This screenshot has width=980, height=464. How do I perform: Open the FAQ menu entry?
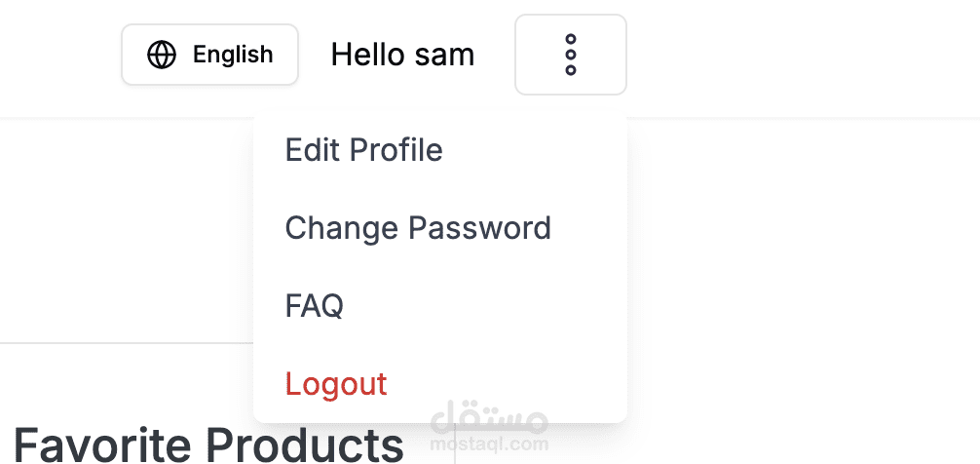440,306
